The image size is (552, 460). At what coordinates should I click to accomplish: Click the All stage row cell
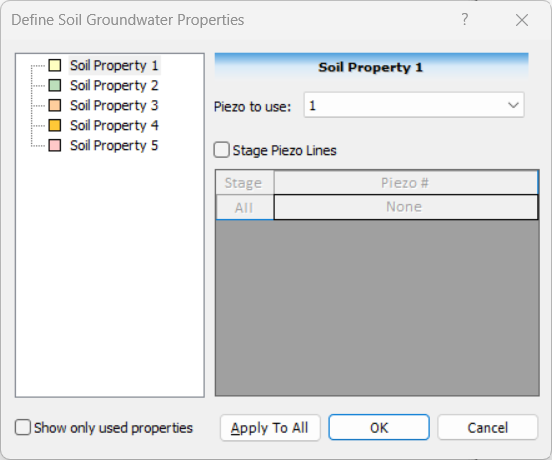(x=245, y=207)
